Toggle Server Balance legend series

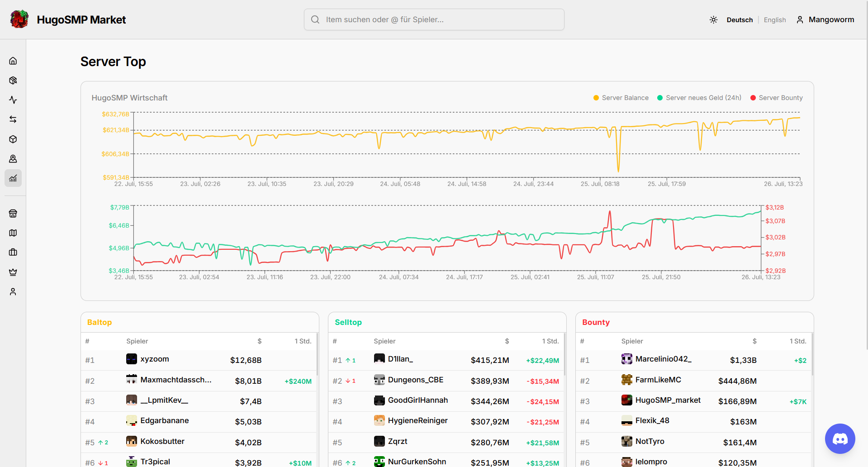(x=621, y=98)
